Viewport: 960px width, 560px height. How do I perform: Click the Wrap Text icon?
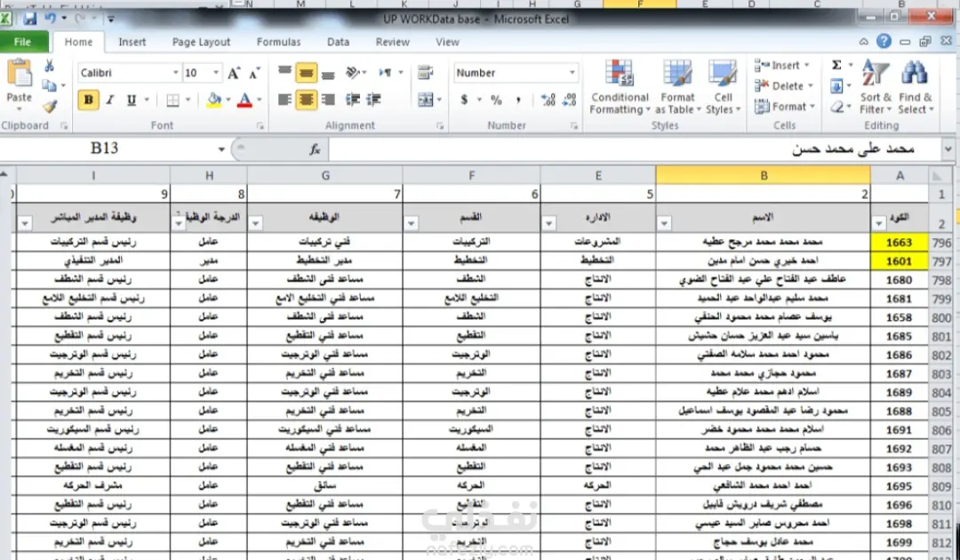[426, 72]
